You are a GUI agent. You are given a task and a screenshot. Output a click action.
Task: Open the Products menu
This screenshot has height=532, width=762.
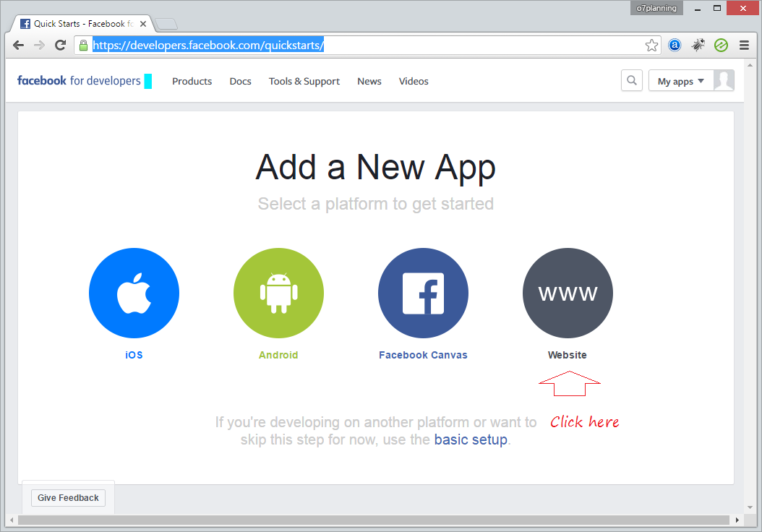192,81
